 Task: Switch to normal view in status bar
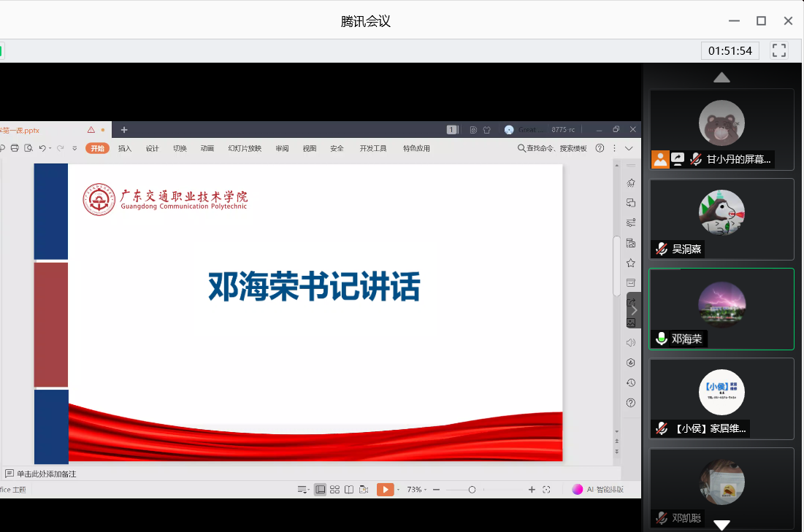tap(320, 490)
